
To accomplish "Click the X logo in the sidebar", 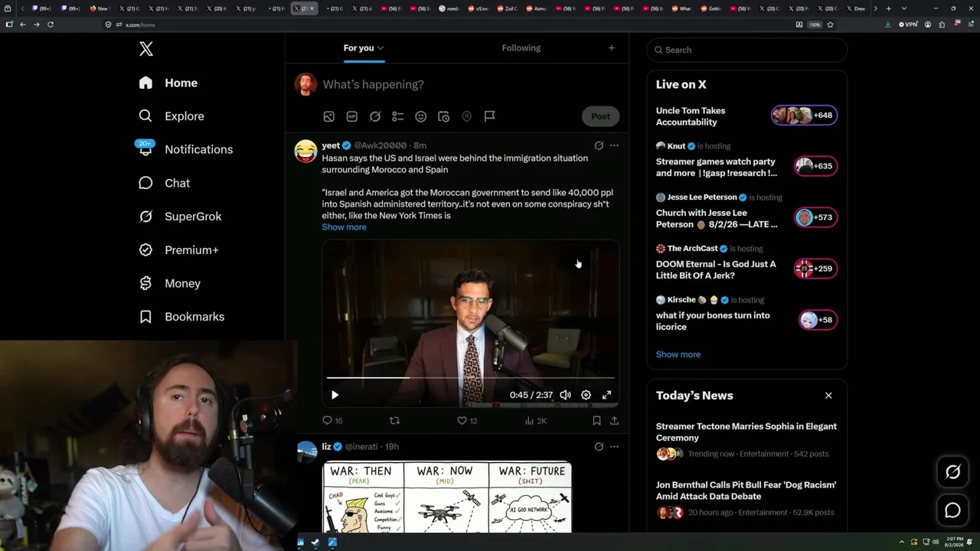I will point(146,49).
